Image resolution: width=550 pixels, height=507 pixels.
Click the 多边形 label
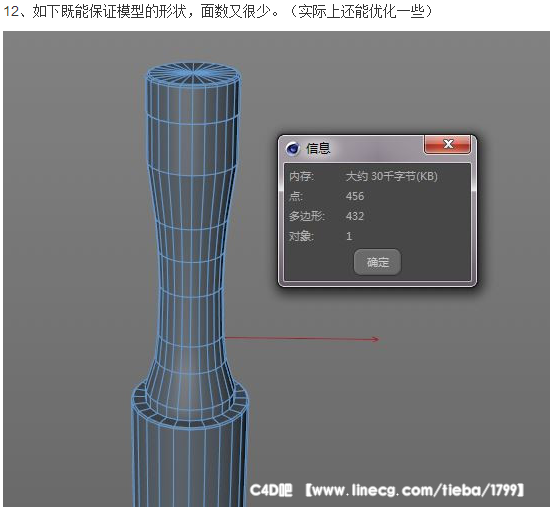307,216
